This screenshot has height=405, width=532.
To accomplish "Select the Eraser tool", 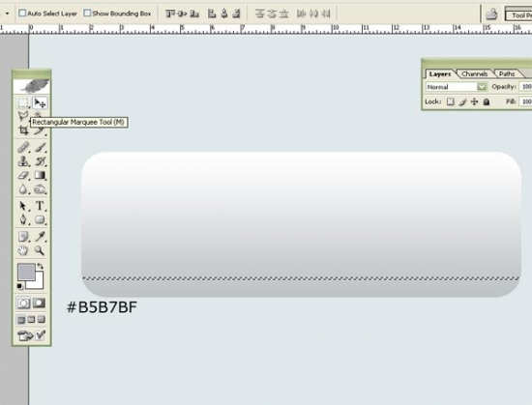I will (23, 175).
